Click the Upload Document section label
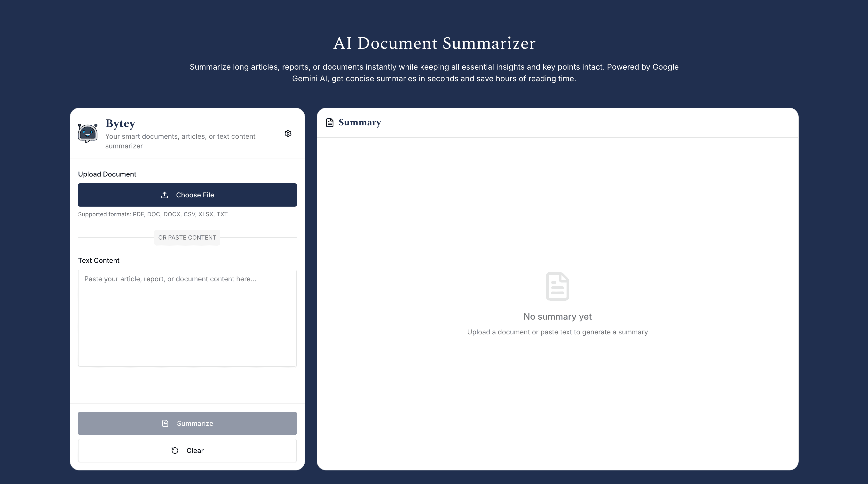Image resolution: width=868 pixels, height=484 pixels. pos(107,174)
